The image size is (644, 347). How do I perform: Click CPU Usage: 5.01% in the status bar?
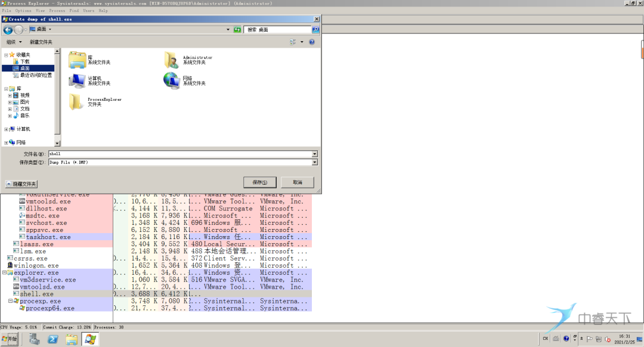click(x=19, y=327)
